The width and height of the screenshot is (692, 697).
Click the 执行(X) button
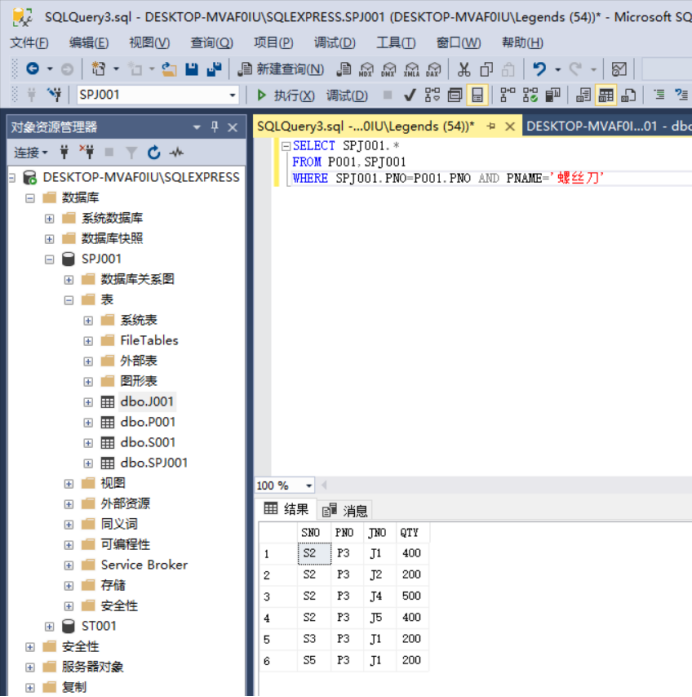coord(286,95)
